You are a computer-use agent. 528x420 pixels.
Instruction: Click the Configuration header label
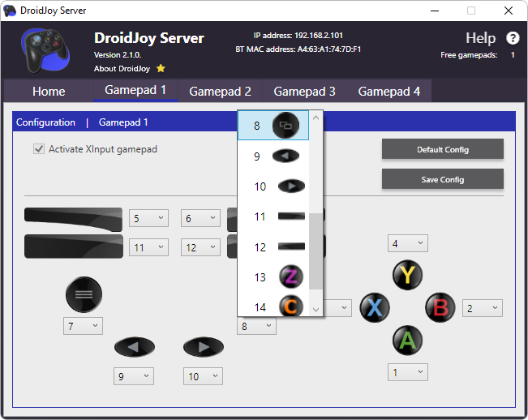click(45, 122)
